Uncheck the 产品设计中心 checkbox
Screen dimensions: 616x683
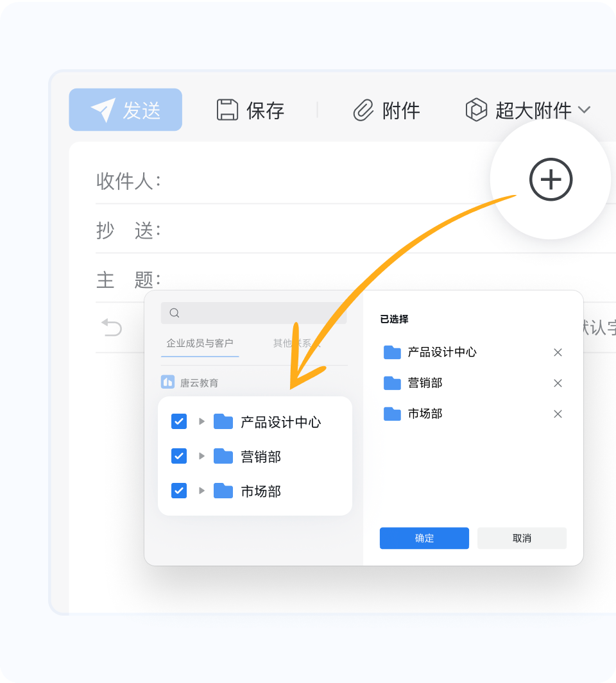179,421
